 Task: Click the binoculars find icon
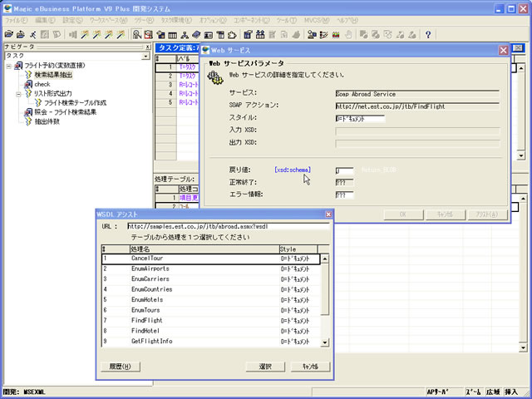point(260,34)
